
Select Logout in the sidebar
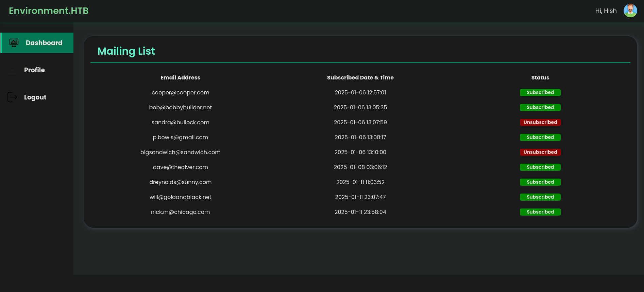tap(35, 97)
